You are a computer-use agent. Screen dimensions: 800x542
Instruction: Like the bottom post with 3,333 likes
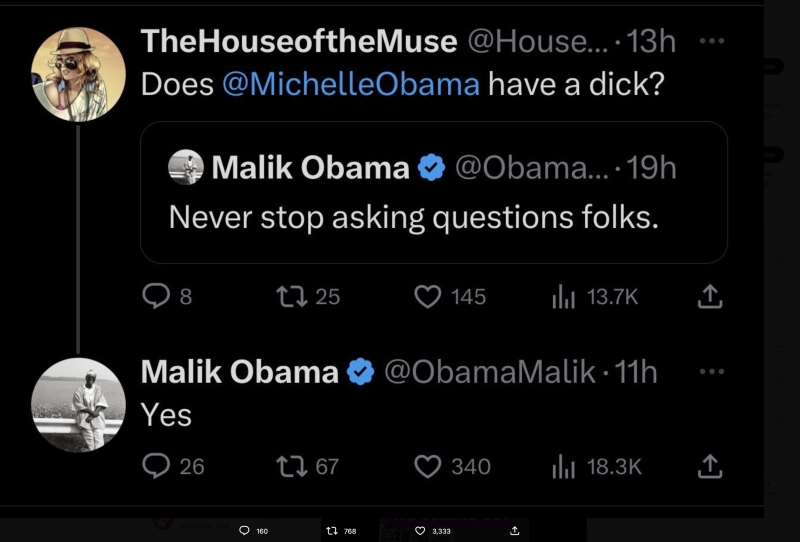point(421,530)
